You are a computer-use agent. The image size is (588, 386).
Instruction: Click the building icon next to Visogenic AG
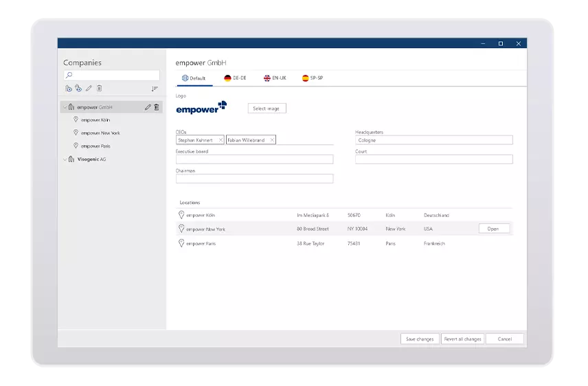click(x=71, y=159)
